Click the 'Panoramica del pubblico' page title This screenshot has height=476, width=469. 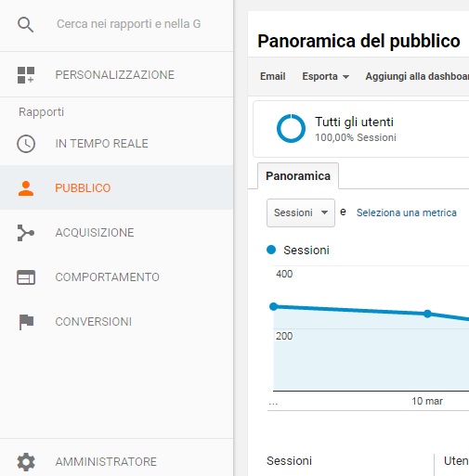click(358, 41)
